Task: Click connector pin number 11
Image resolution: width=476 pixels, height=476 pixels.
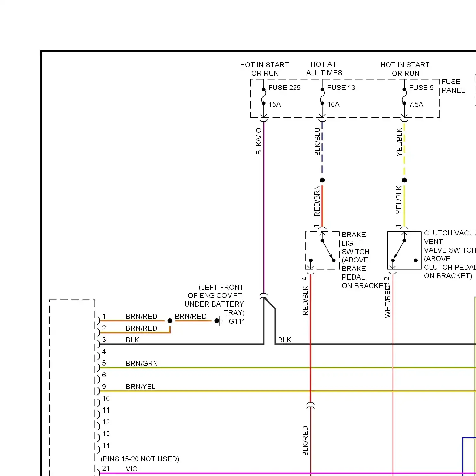Action: pyautogui.click(x=106, y=410)
